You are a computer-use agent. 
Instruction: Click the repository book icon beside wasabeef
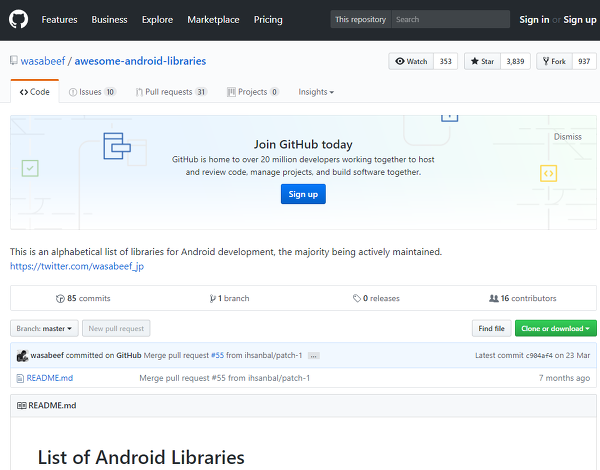click(14, 60)
